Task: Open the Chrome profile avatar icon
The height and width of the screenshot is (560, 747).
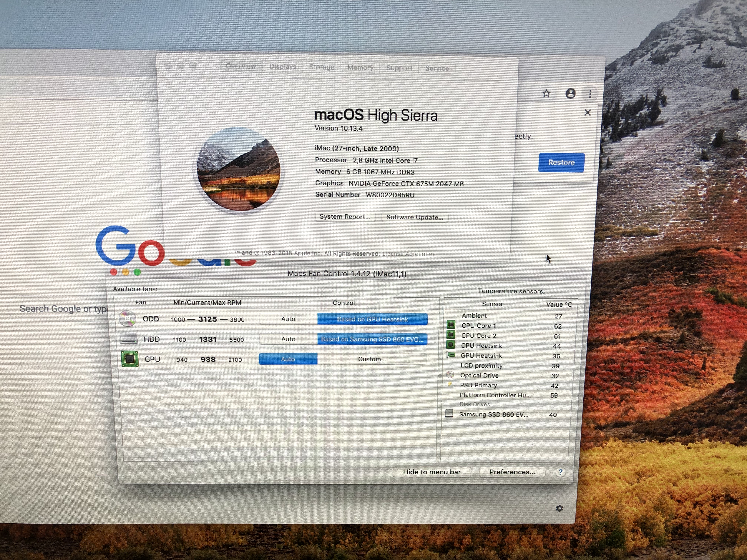Action: 570,94
